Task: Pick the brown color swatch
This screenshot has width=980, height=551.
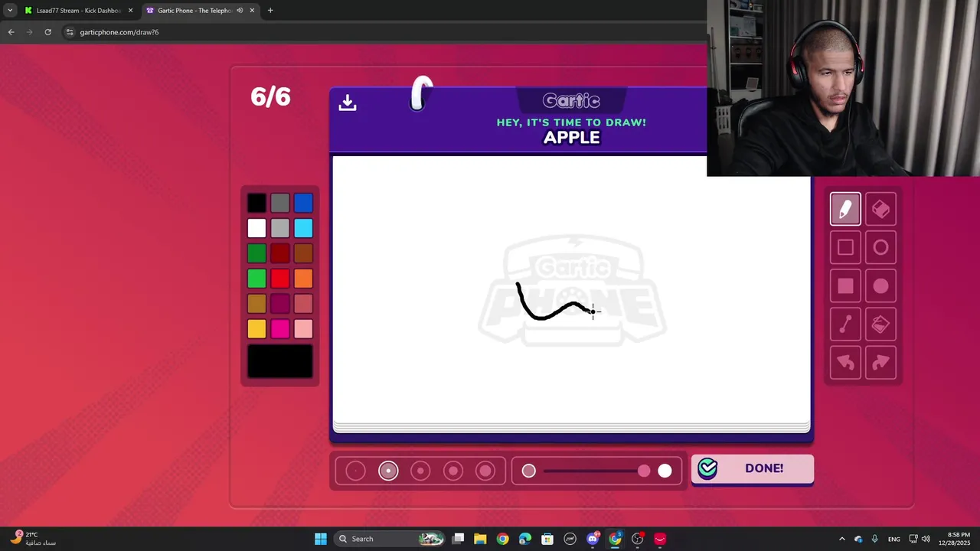Action: coord(303,253)
